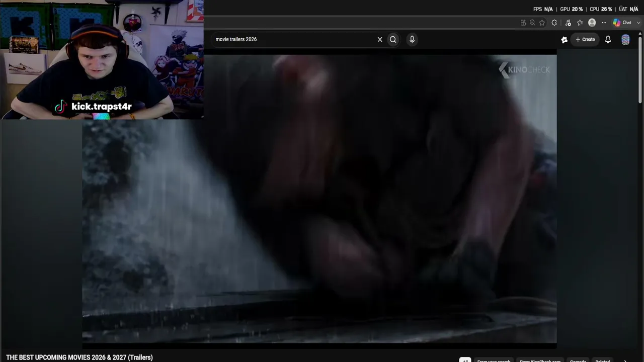Open the browser media control icon
The height and width of the screenshot is (362, 644).
coord(568,23)
